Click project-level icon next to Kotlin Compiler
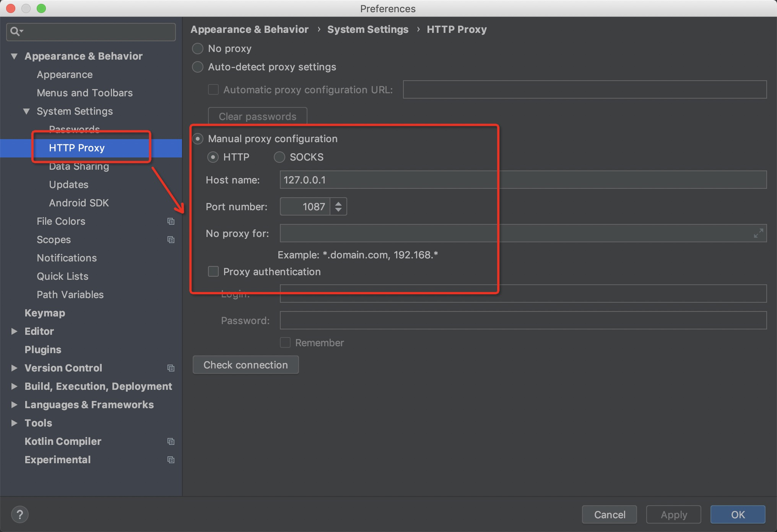This screenshot has height=532, width=777. [x=171, y=441]
